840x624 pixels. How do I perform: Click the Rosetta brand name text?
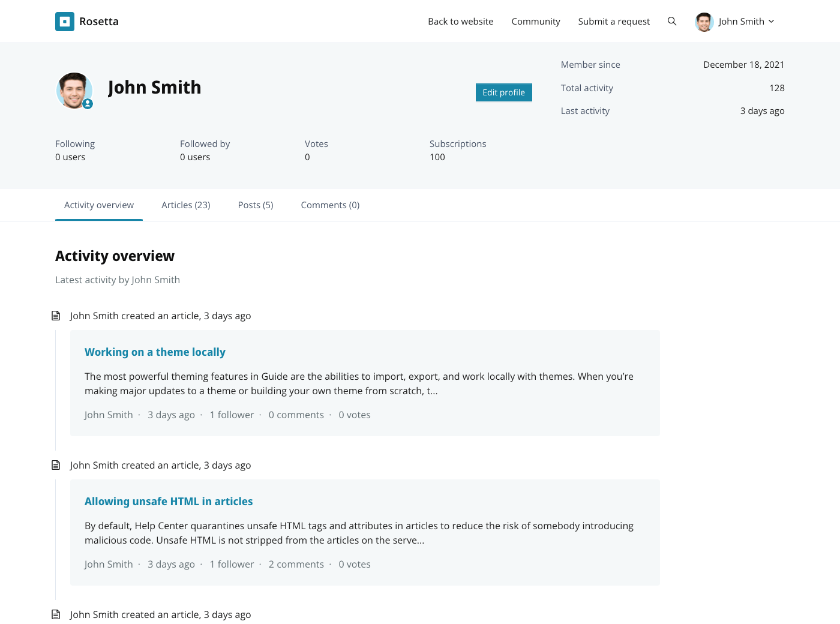click(99, 22)
